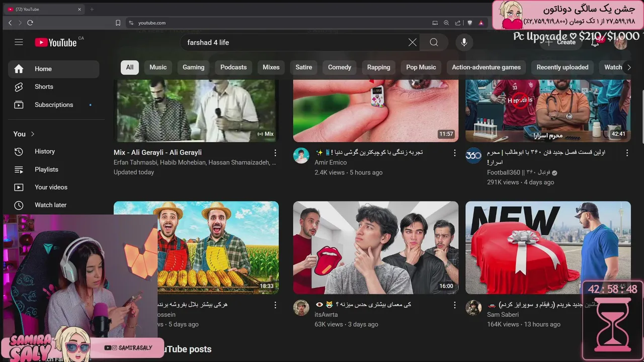Open the Sam Saberi channel avatar

(x=473, y=308)
